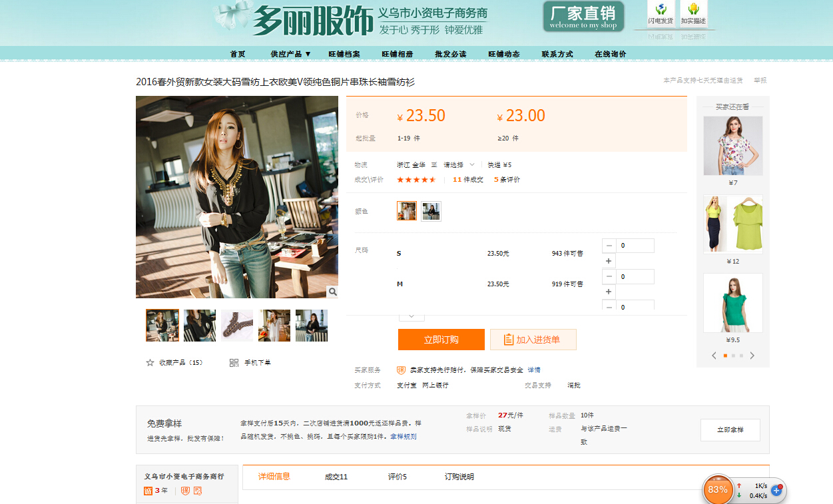Open the 供应产品 dropdown menu
The image size is (833, 504).
click(291, 54)
